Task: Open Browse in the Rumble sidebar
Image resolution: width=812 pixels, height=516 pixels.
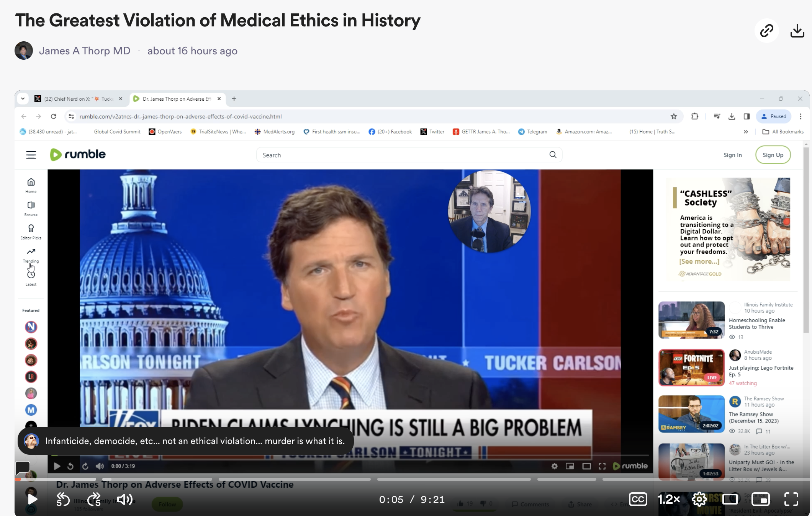Action: point(31,209)
